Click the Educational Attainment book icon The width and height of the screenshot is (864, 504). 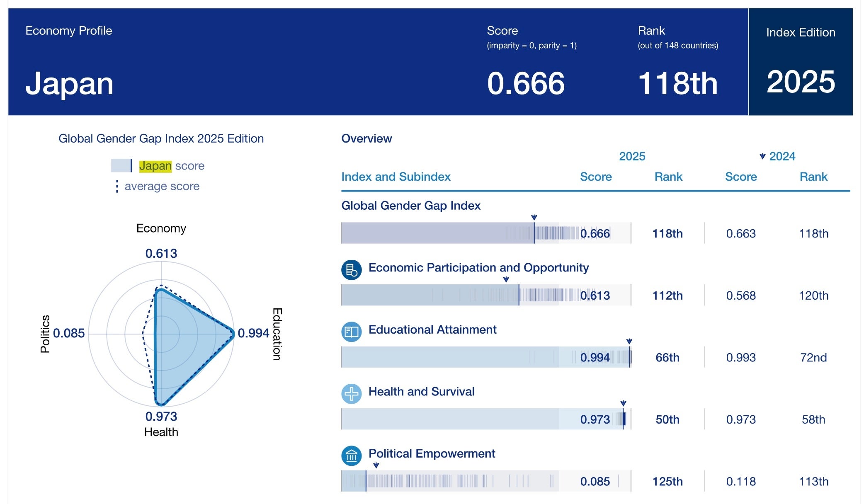coord(351,332)
